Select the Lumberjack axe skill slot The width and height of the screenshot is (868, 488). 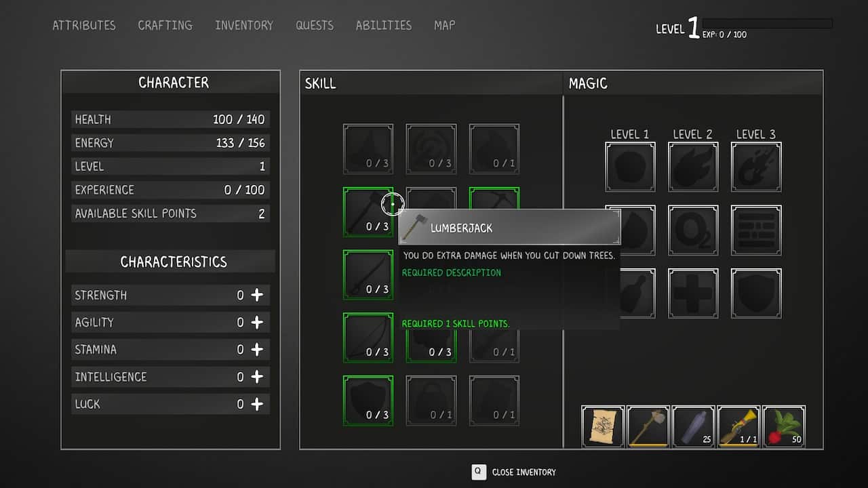[368, 211]
